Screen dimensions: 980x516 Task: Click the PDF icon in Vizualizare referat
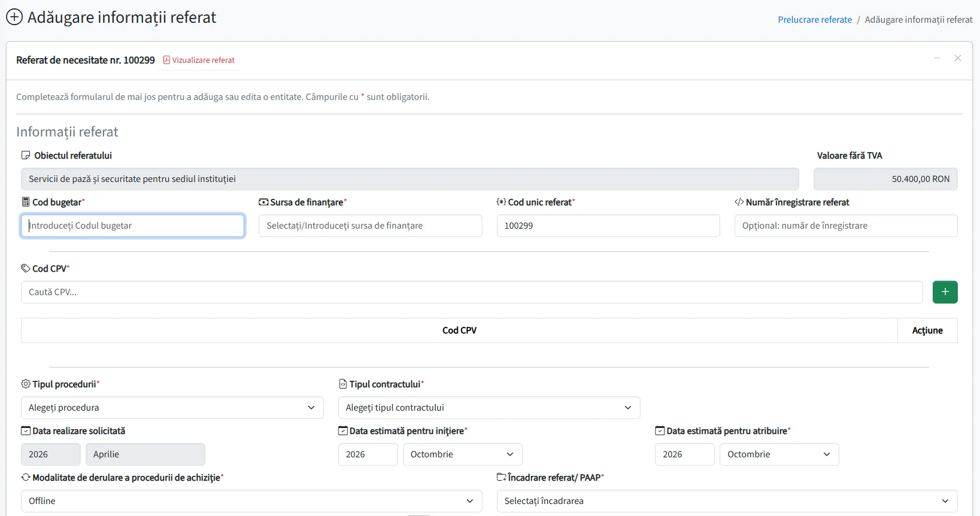pyautogui.click(x=166, y=60)
